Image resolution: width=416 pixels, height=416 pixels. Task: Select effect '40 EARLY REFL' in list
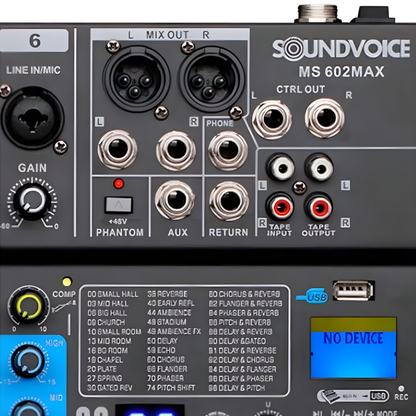tap(171, 303)
